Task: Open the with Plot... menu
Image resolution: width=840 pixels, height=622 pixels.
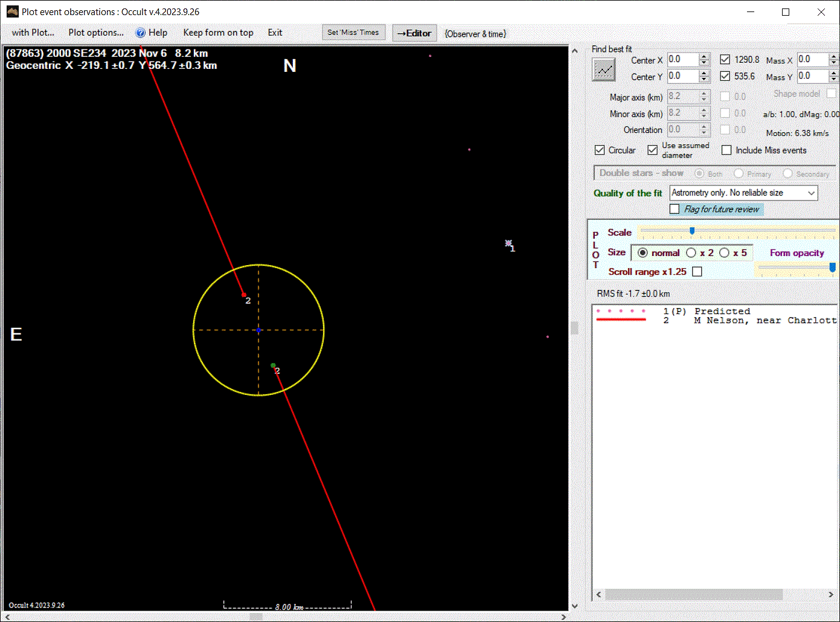Action: click(33, 33)
